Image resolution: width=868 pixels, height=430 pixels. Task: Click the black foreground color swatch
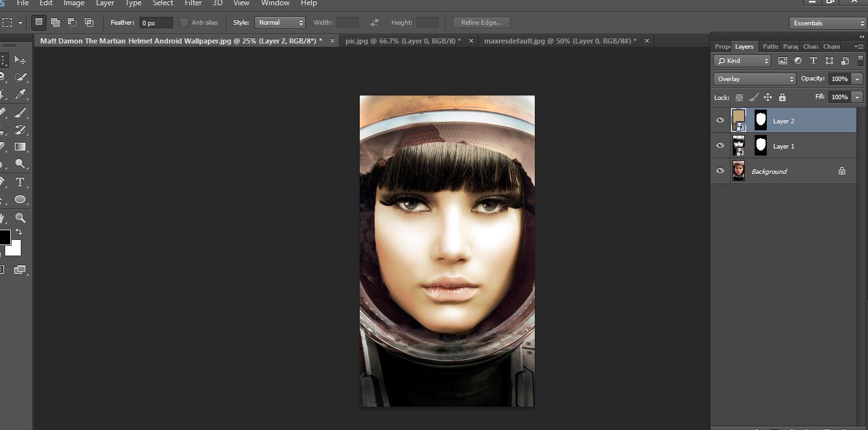4,237
